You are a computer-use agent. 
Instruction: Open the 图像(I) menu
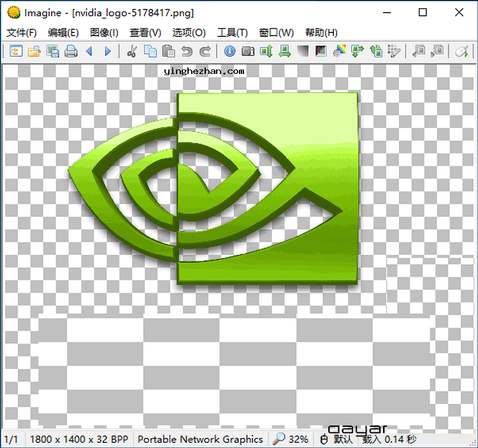click(104, 33)
